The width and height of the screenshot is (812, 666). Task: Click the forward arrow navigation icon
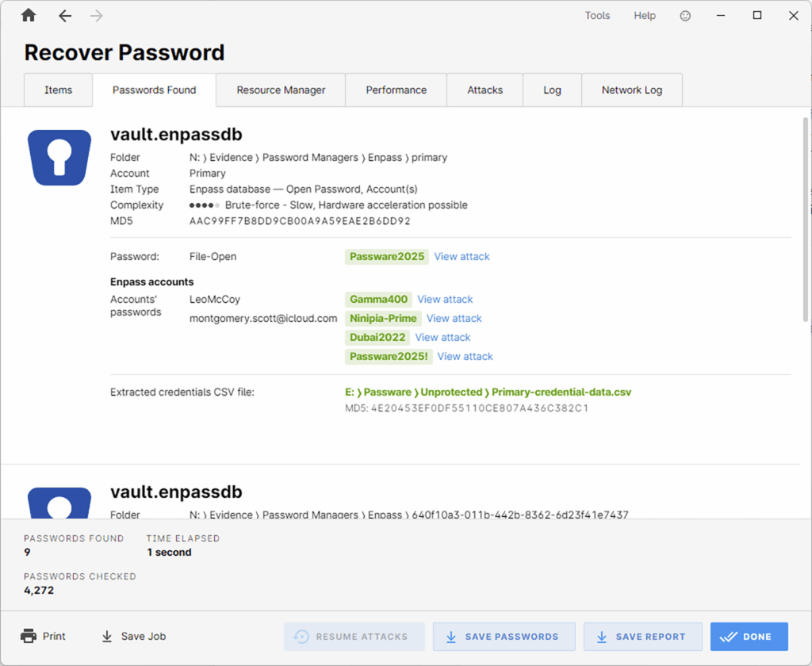pos(97,16)
